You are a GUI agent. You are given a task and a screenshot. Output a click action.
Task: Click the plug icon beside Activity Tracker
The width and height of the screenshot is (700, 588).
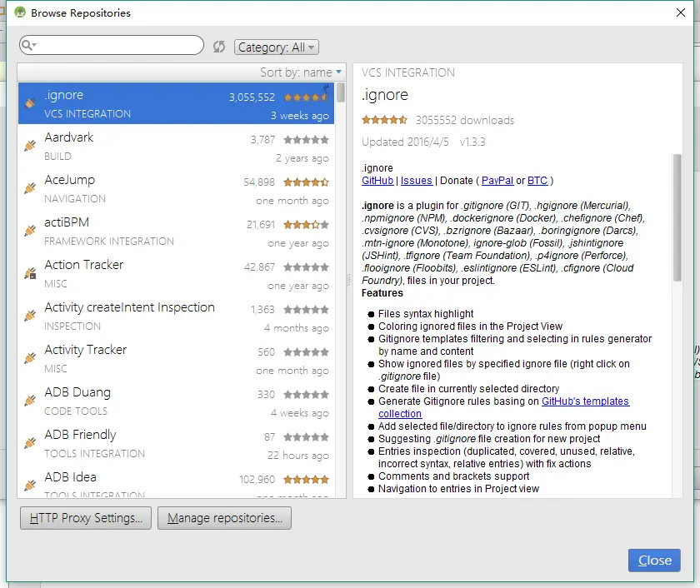pos(30,358)
